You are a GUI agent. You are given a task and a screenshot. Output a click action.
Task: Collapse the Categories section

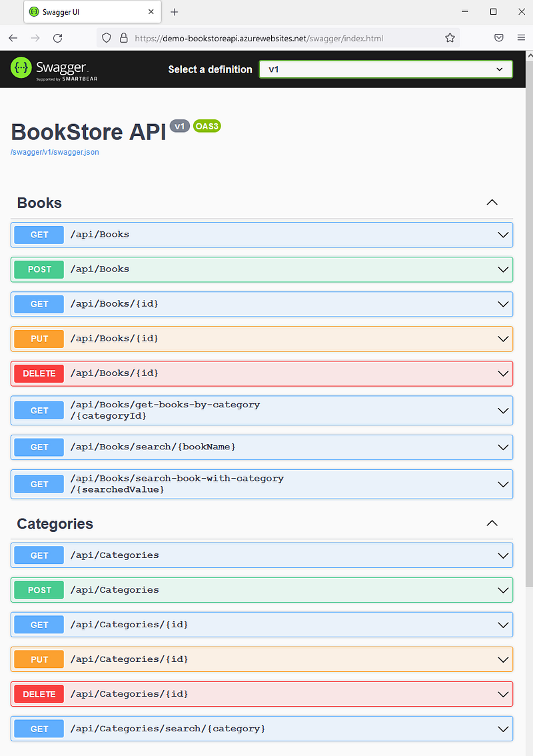coord(492,523)
